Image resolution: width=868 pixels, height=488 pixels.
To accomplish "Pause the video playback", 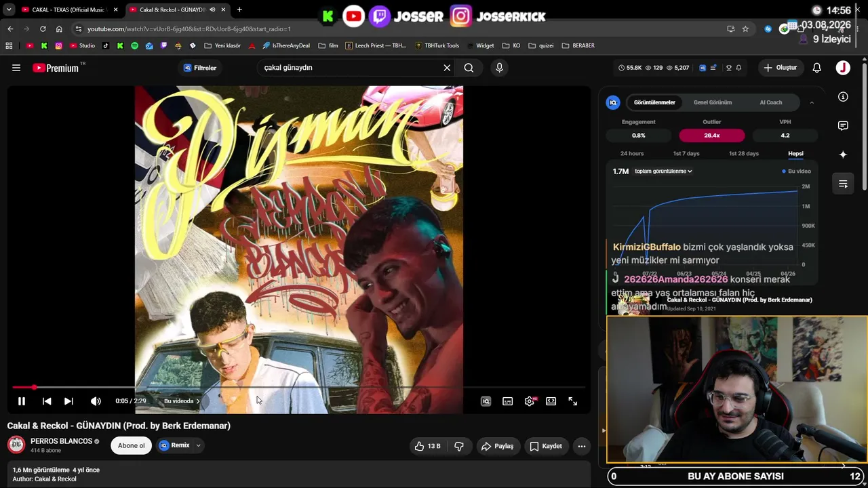I will point(22,401).
